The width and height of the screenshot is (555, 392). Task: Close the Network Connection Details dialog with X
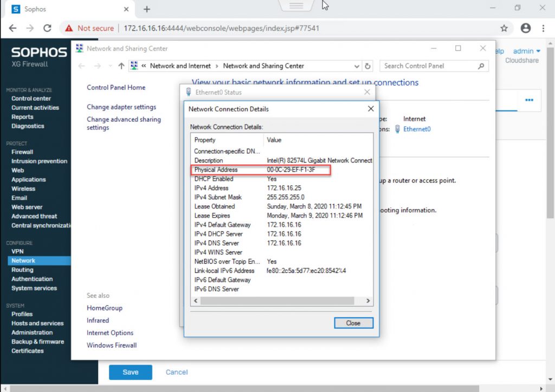371,108
